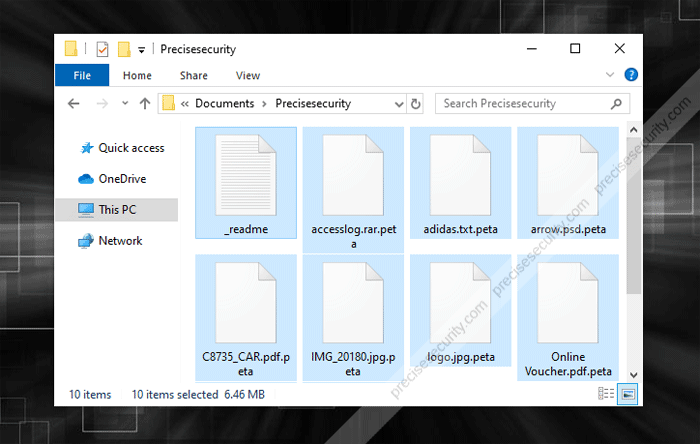Open the Share ribbon tab
The width and height of the screenshot is (700, 444).
[194, 75]
